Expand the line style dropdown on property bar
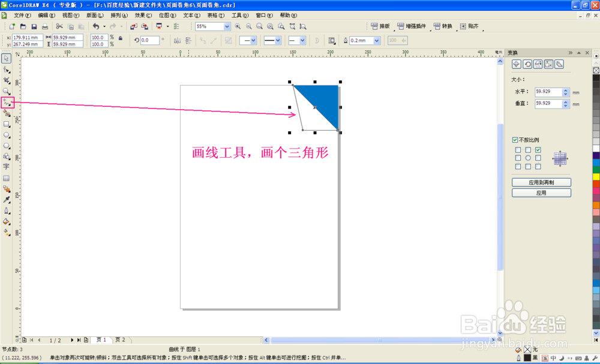 pos(277,40)
